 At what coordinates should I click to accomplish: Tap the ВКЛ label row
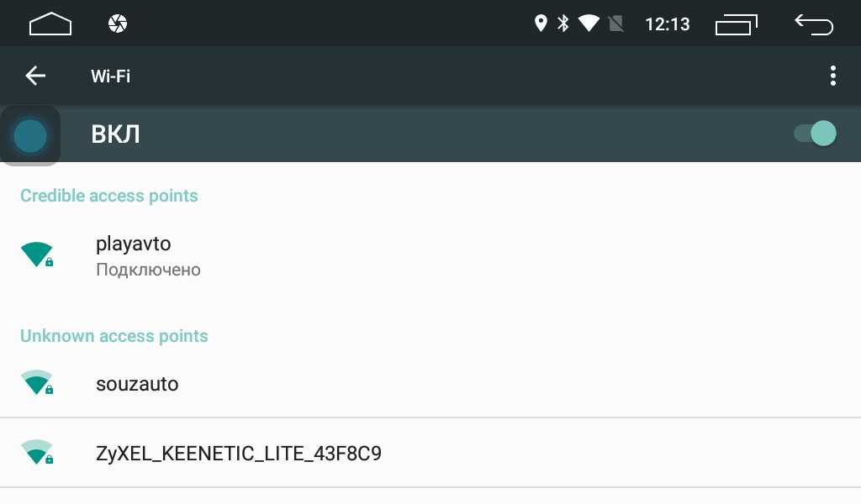click(x=430, y=134)
